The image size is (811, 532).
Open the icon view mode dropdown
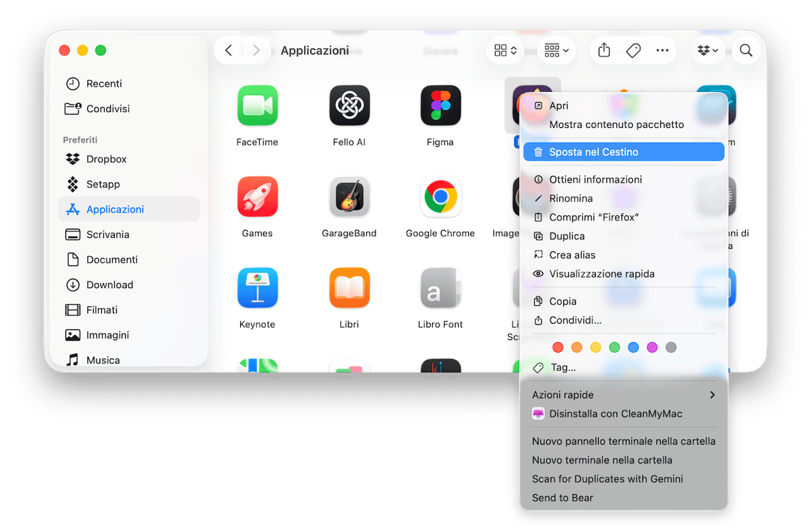pos(505,51)
